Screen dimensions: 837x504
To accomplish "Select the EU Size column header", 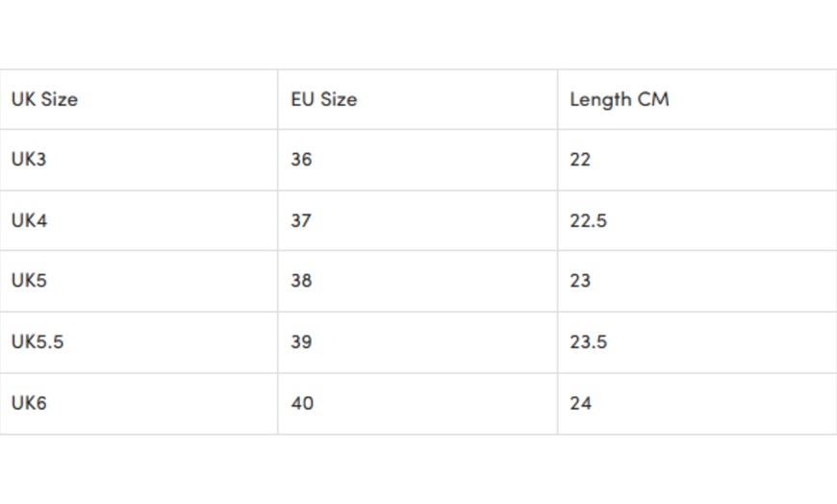I will [324, 99].
